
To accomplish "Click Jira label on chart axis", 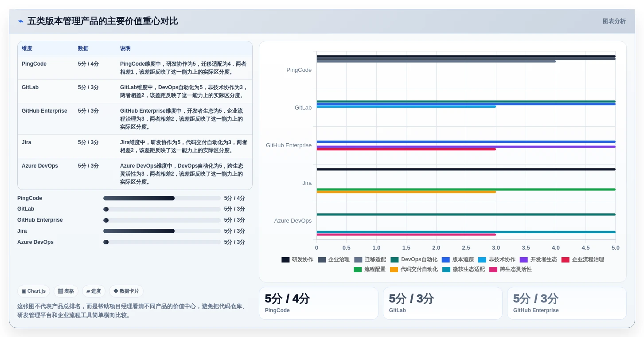I will (x=307, y=183).
